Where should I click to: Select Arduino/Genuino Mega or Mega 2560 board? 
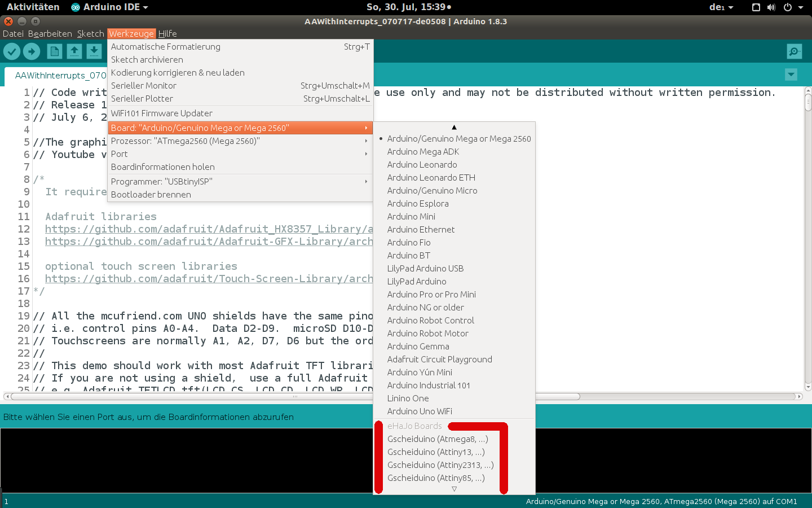point(454,139)
